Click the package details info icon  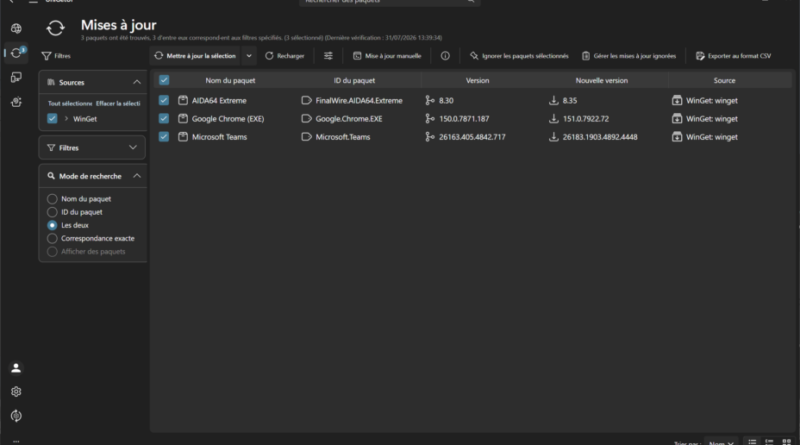point(445,56)
